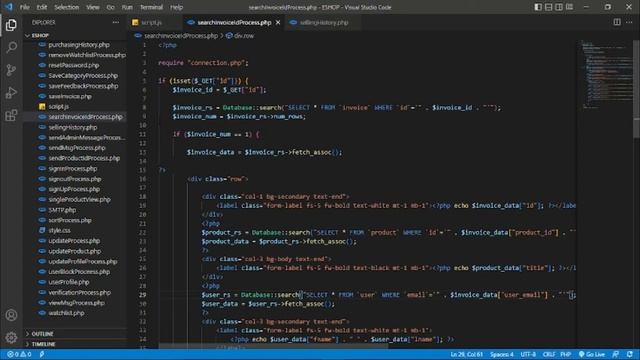The image size is (640, 360).
Task: Open the Run menu
Action: tap(127, 7)
